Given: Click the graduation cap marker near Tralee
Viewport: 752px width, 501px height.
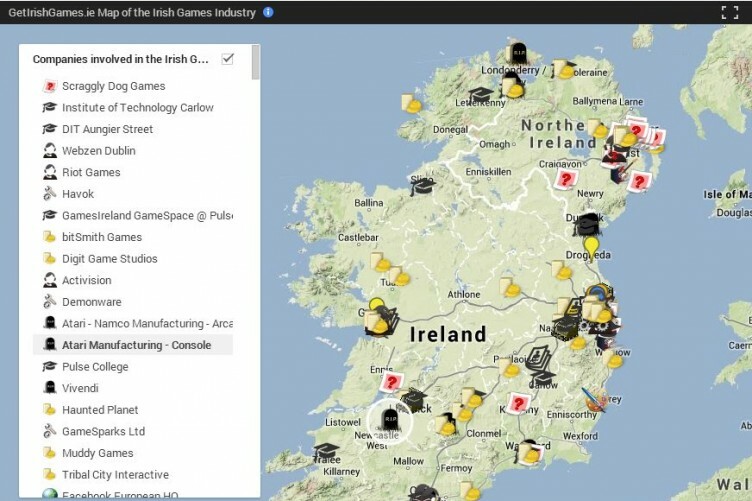Looking at the screenshot, I should click(326, 451).
